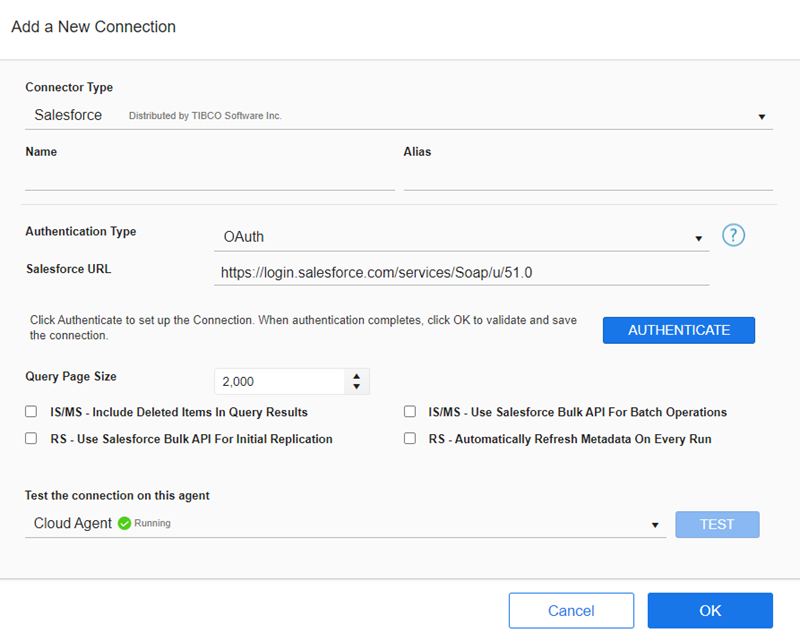Click inside the Name input field
Viewport: 800px width, 641px height.
pos(200,180)
